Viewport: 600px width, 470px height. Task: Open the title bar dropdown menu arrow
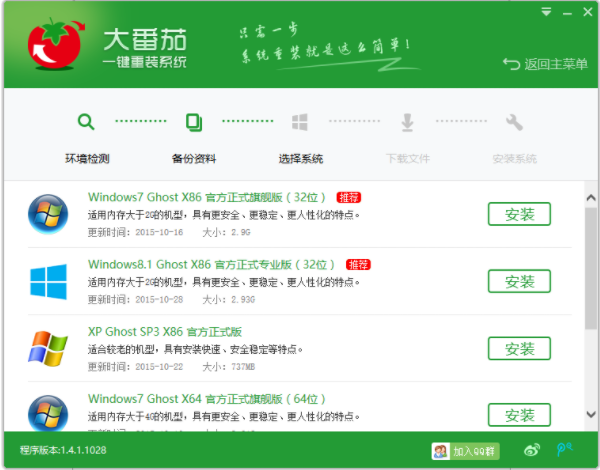point(544,13)
